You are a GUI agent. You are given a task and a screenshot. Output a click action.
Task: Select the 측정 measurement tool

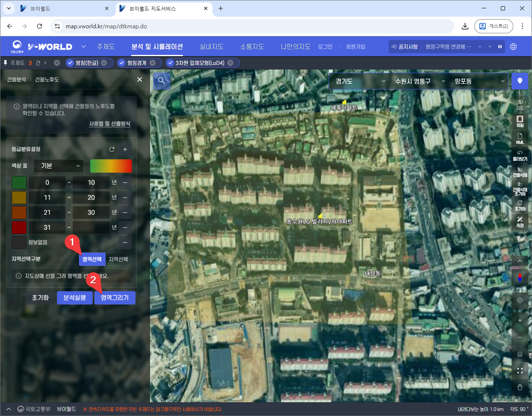pyautogui.click(x=520, y=222)
